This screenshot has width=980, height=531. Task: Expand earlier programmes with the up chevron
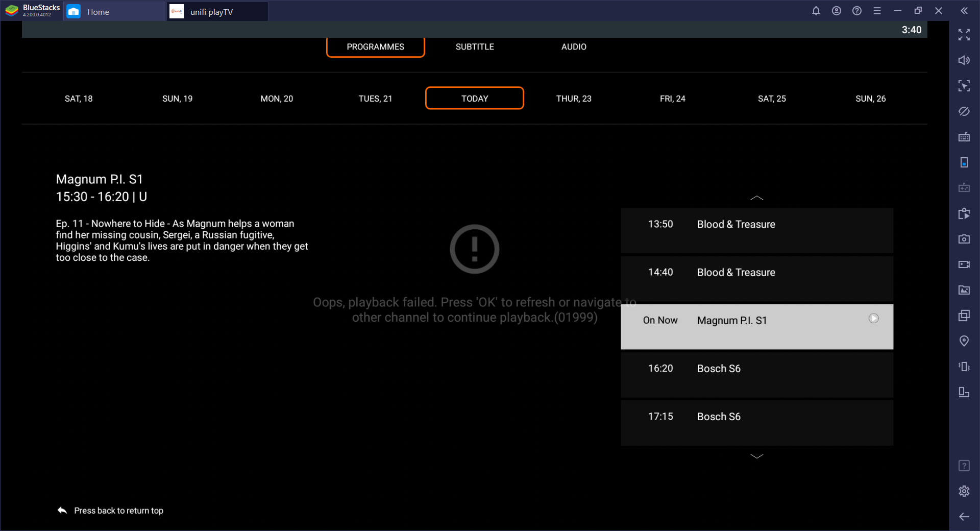tap(757, 198)
